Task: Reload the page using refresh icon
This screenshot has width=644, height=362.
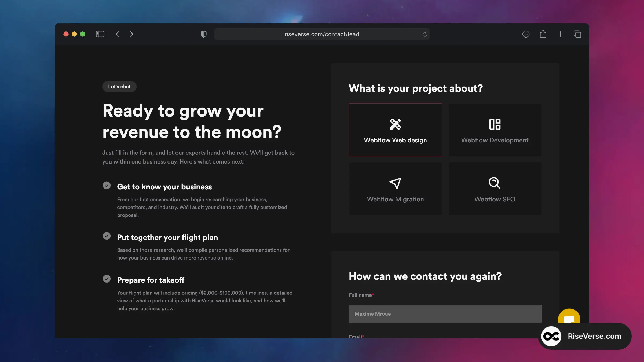Action: click(x=425, y=34)
